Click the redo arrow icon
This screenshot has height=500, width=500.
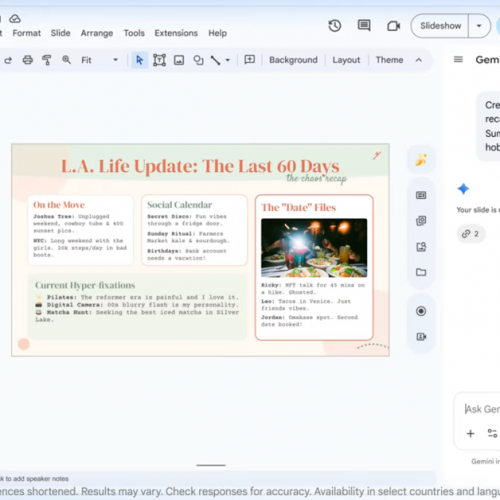coord(8,60)
